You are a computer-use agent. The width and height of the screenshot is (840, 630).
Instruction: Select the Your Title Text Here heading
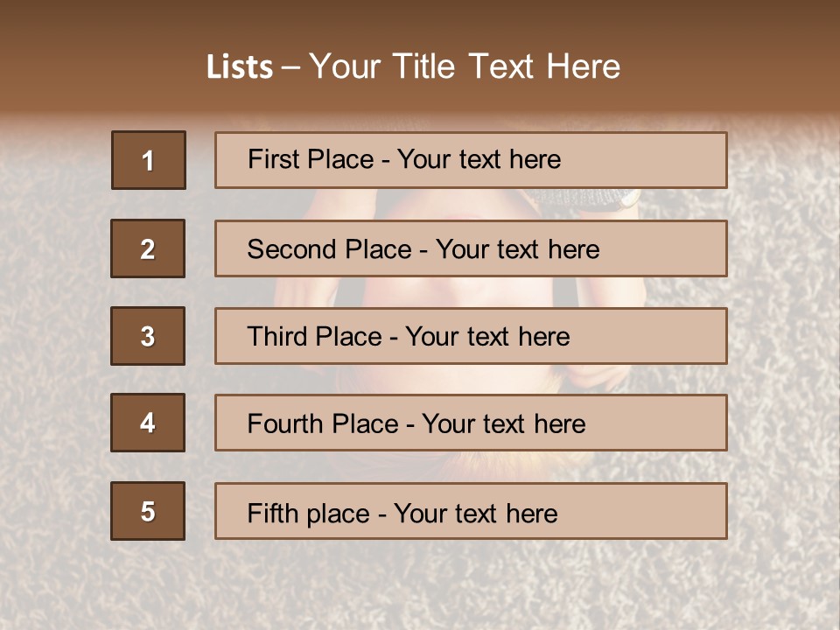(465, 66)
